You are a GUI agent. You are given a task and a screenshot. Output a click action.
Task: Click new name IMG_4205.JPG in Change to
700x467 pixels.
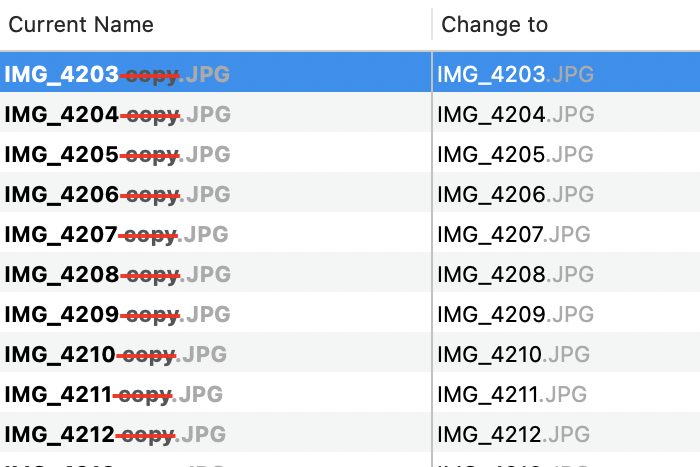click(516, 155)
